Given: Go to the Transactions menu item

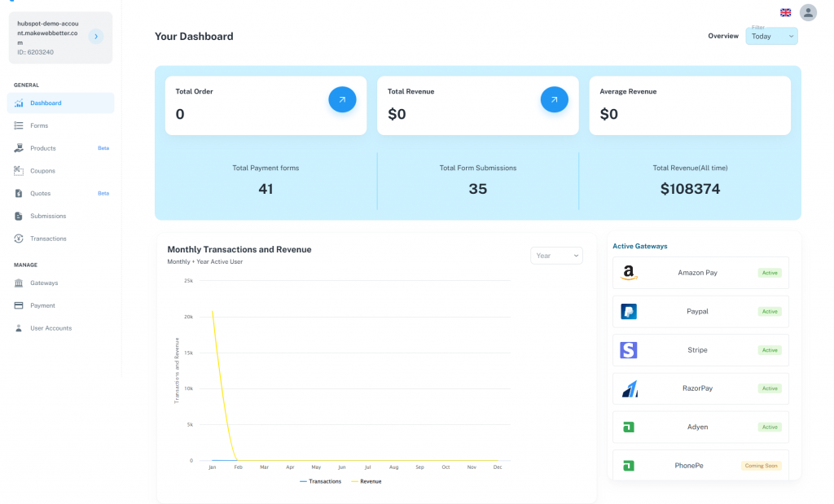Looking at the screenshot, I should [48, 239].
